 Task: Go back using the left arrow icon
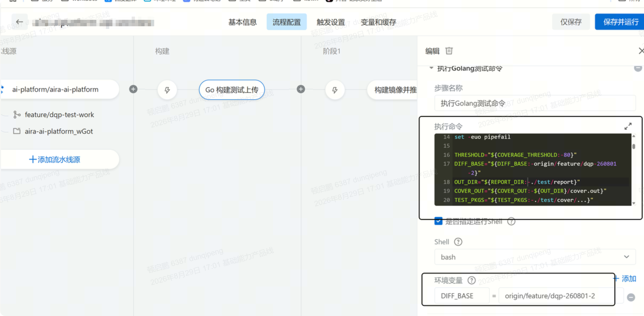tap(19, 22)
